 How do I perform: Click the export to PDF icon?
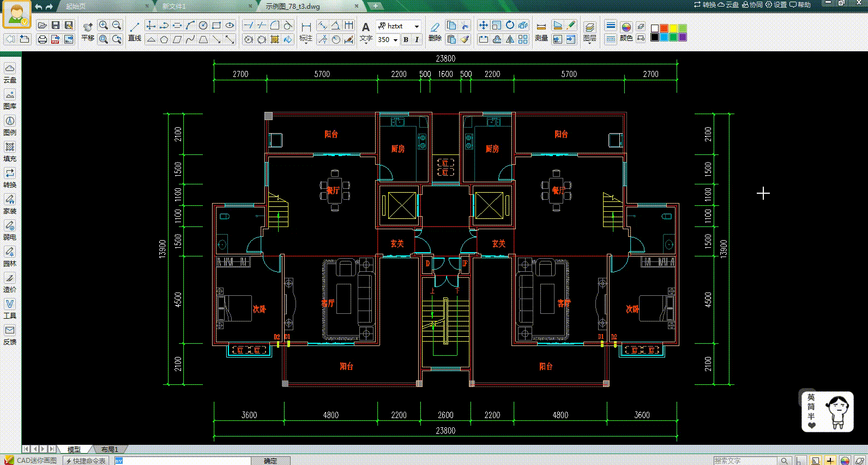pyautogui.click(x=55, y=39)
